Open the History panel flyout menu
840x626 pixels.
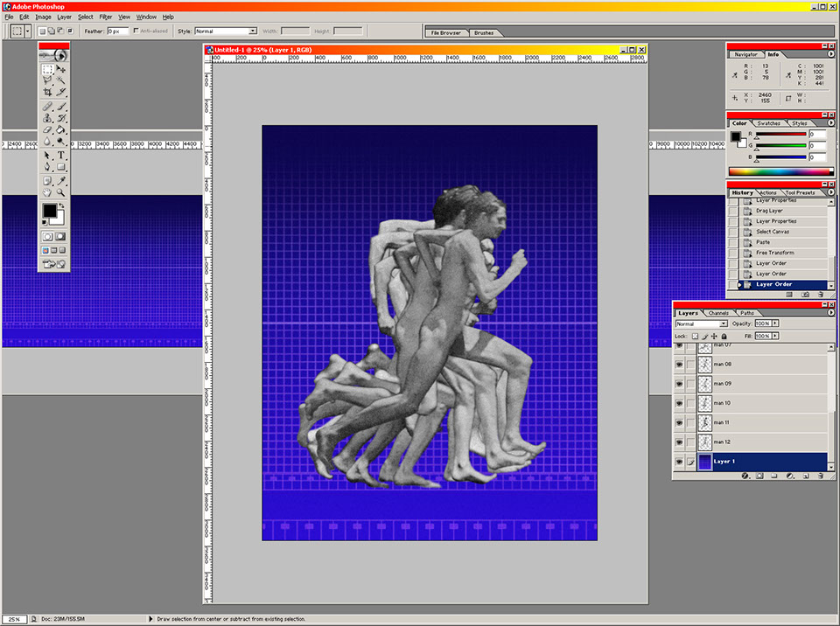pyautogui.click(x=831, y=191)
